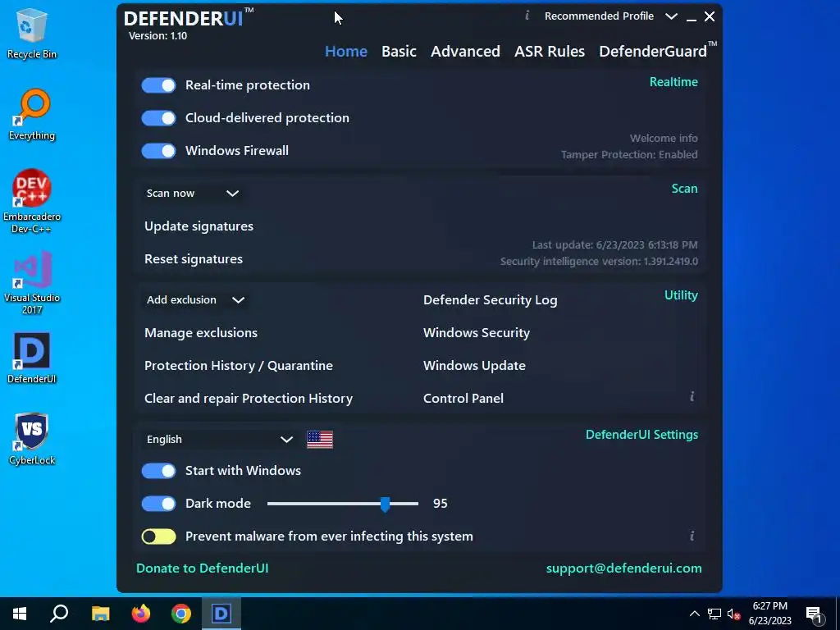
Task: Toggle Start with Windows switch
Action: coord(158,471)
